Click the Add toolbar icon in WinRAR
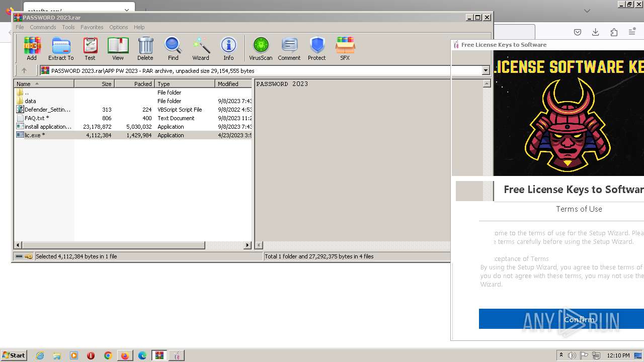 [32, 49]
